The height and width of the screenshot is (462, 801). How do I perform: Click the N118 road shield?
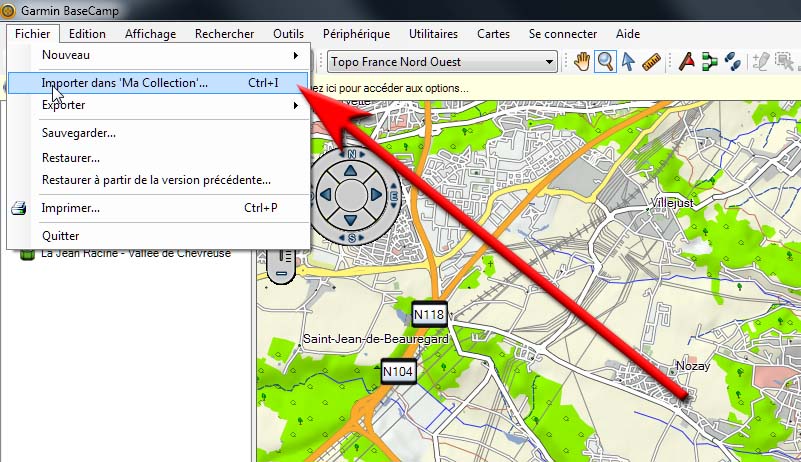pos(429,314)
